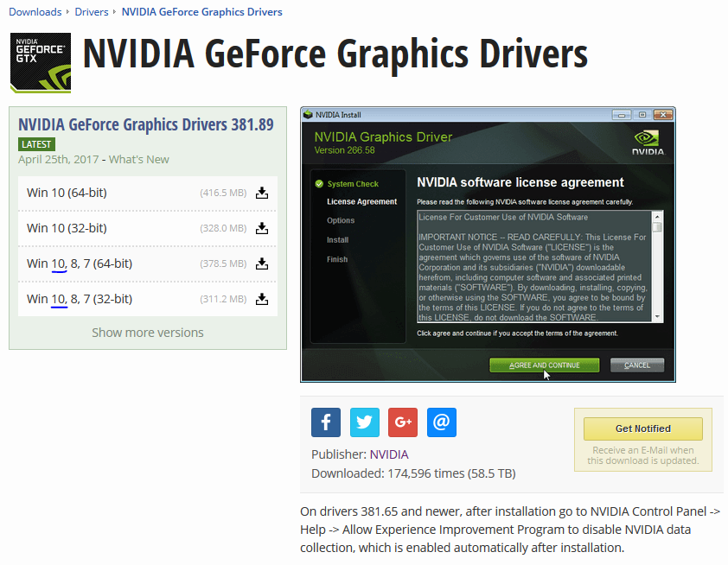Click April 25th, 2017 date text
The width and height of the screenshot is (728, 565).
59,160
